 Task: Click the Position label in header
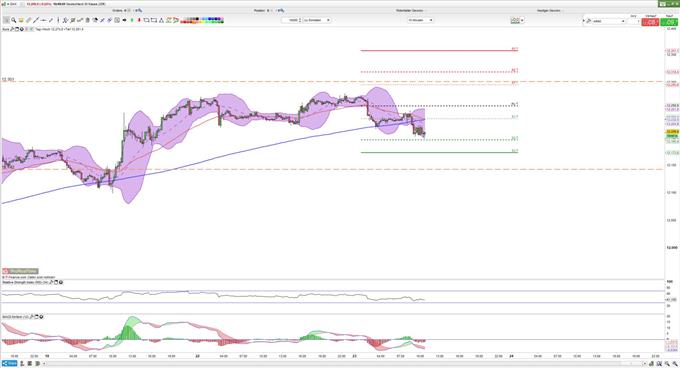point(259,10)
